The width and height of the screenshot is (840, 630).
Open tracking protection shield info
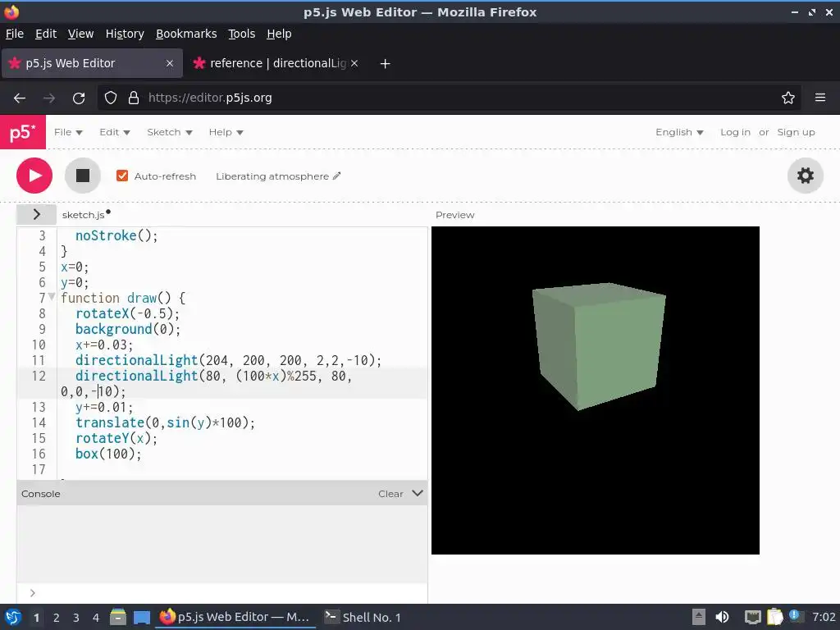(111, 98)
